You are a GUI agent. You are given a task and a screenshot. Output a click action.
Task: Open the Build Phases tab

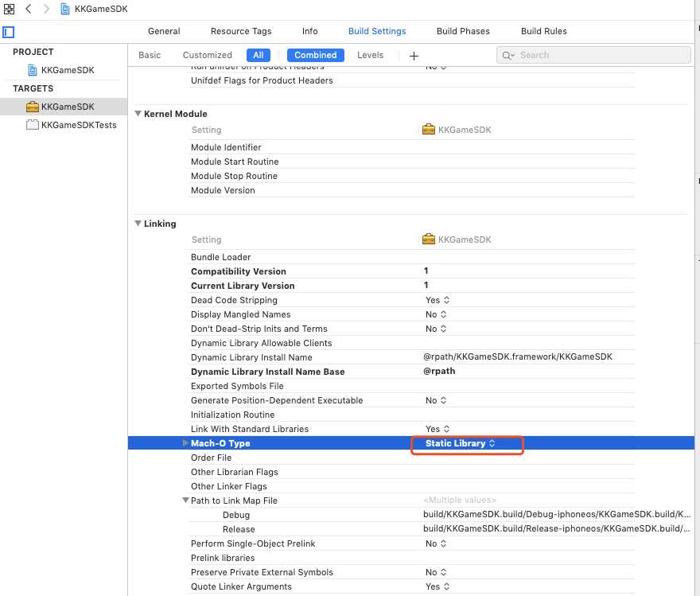tap(463, 31)
